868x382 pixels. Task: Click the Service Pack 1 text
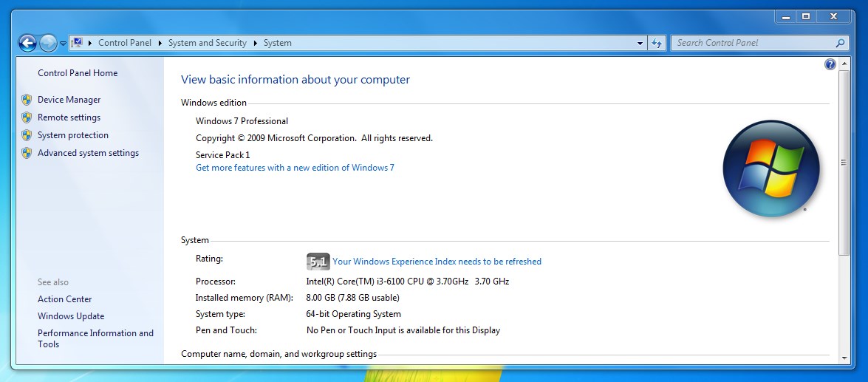[x=223, y=155]
